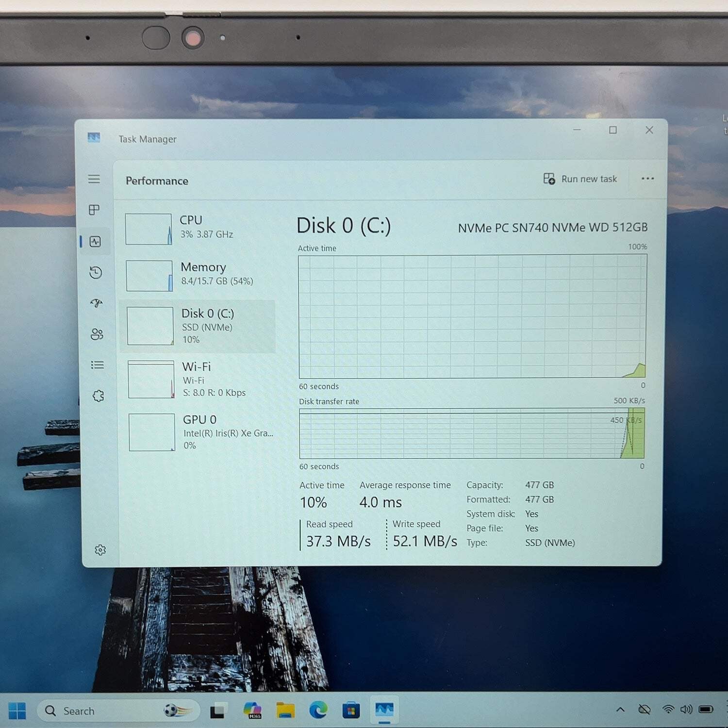Select the Disk 0 (C:) entry
This screenshot has height=728, width=728.
198,326
